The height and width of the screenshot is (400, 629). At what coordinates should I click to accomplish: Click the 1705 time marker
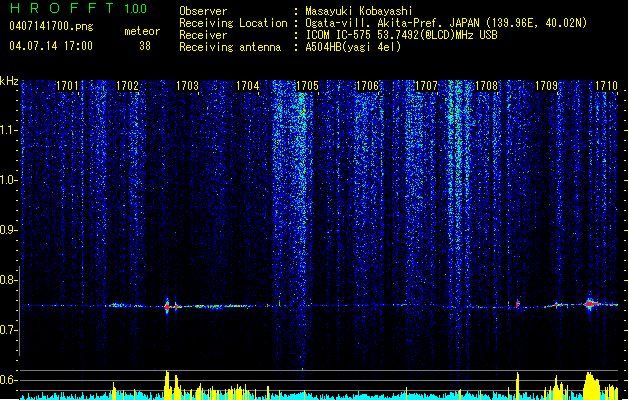(307, 86)
